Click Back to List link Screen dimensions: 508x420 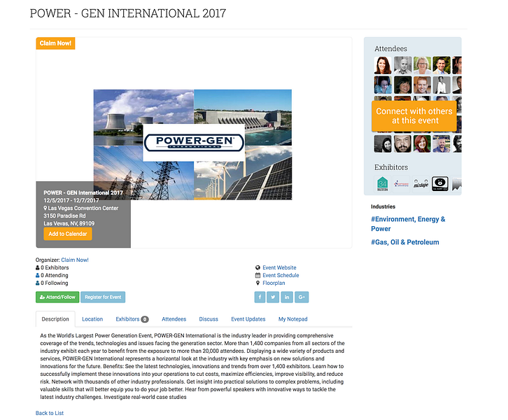[50, 413]
